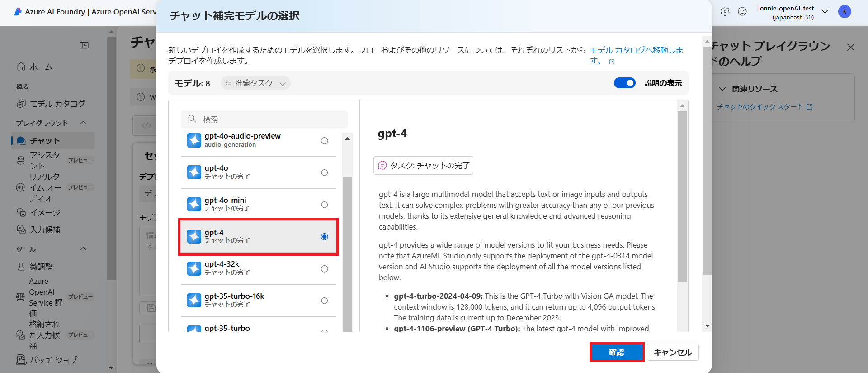Click the sidebar scroll down arrow
Viewport: 868px width, 373px height.
(x=111, y=368)
